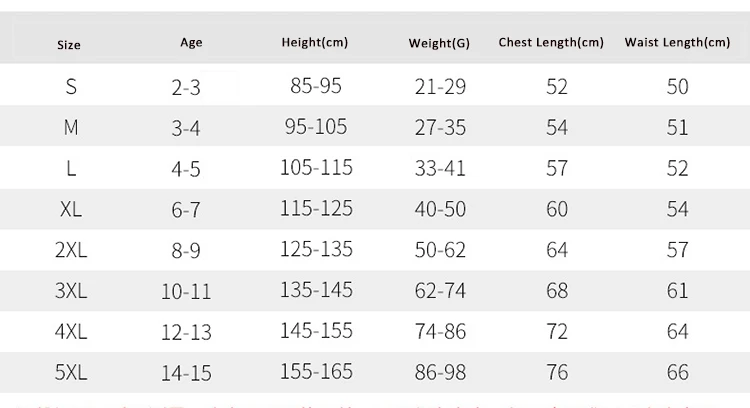Image resolution: width=750 pixels, height=408 pixels.
Task: Select the age 6-7 cell
Action: click(186, 210)
